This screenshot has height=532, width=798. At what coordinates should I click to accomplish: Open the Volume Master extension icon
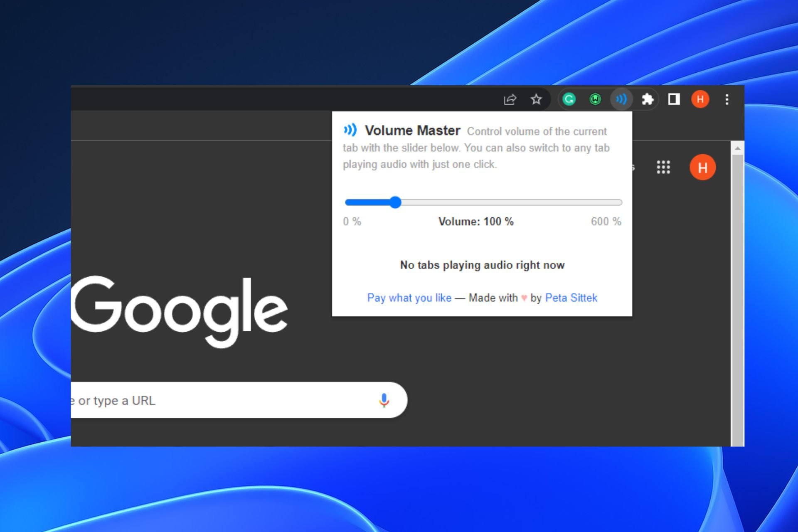pyautogui.click(x=621, y=99)
